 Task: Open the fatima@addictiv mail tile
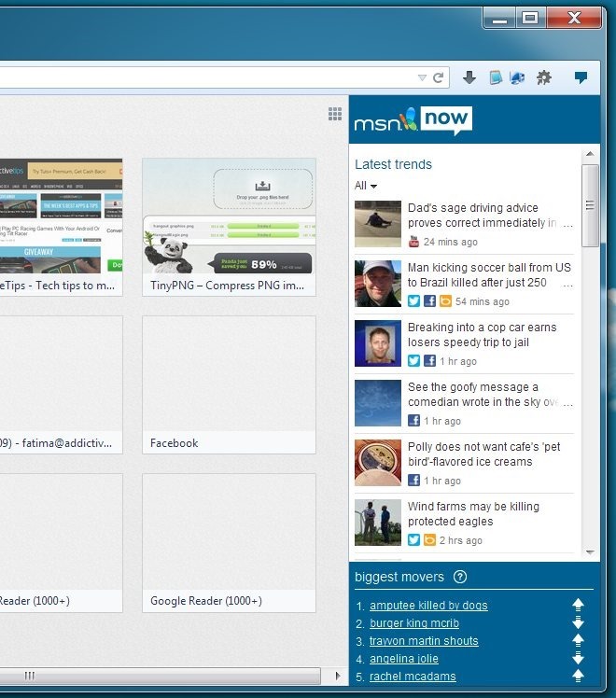click(x=61, y=384)
